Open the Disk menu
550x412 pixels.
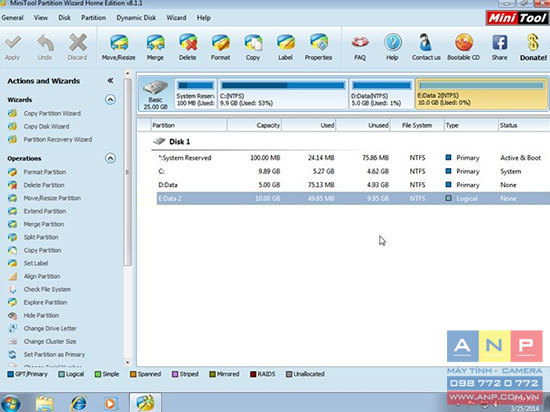click(x=64, y=18)
